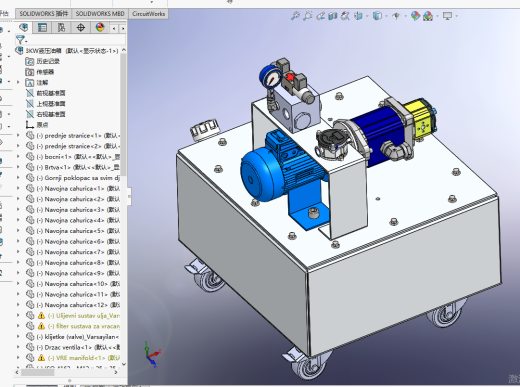Expand the VRE manifold<1> component

[x=18, y=358]
